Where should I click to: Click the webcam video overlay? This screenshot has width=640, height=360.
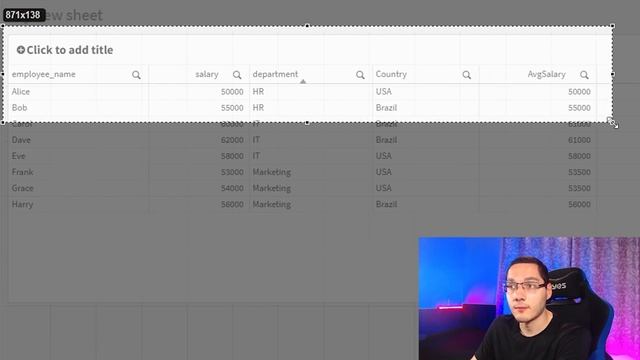pyautogui.click(x=529, y=298)
